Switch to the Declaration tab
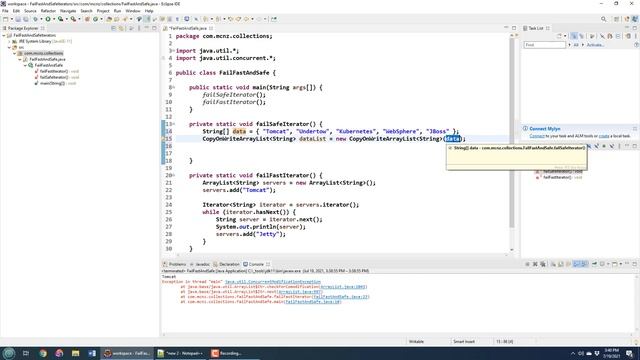640x360 pixels. tap(227, 264)
